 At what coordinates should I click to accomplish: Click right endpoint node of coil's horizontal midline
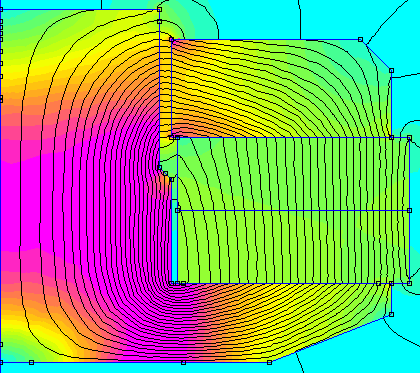pyautogui.click(x=410, y=210)
